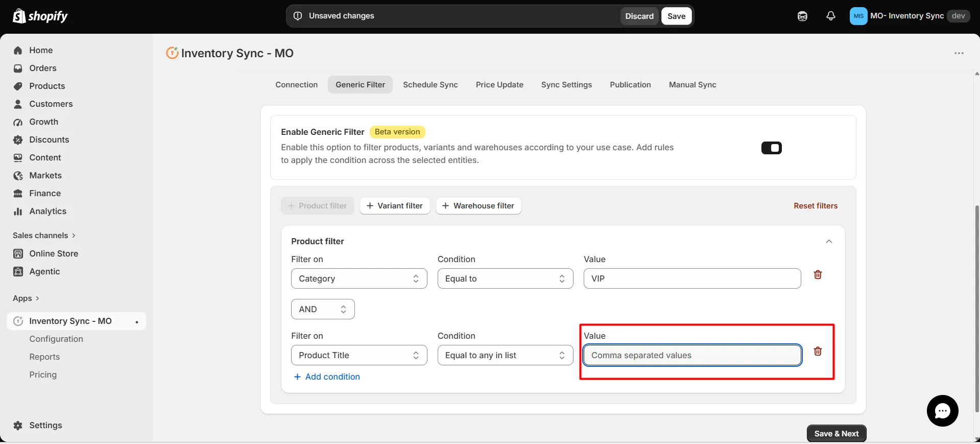Expand Sales channels section

44,236
